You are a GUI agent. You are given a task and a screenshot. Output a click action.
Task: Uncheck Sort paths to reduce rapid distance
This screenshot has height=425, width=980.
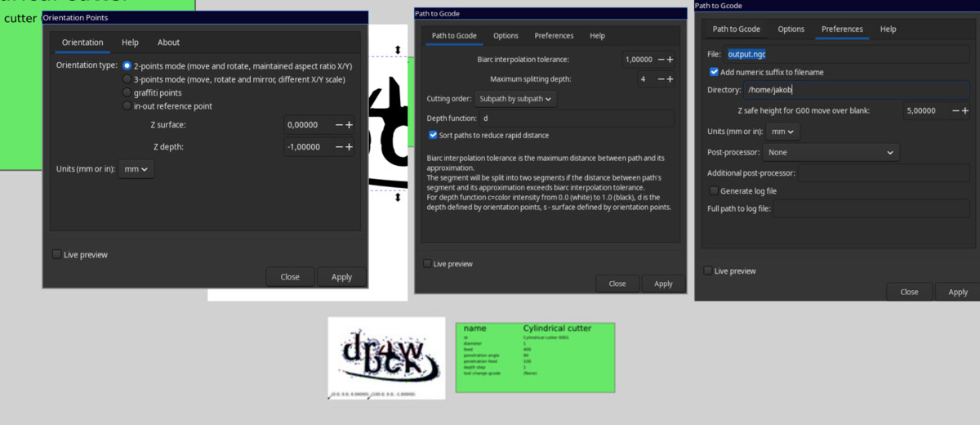[x=433, y=135]
